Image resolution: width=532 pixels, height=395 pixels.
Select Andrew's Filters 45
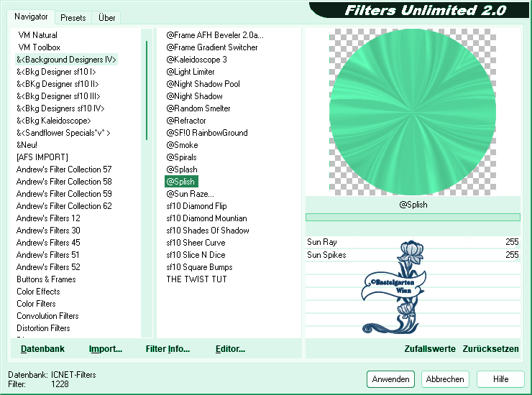click(48, 243)
